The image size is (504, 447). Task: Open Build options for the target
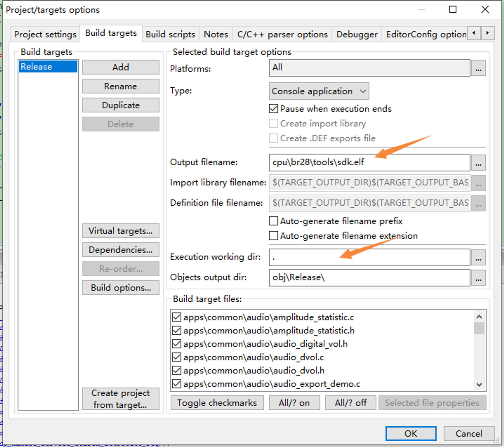[x=121, y=288]
